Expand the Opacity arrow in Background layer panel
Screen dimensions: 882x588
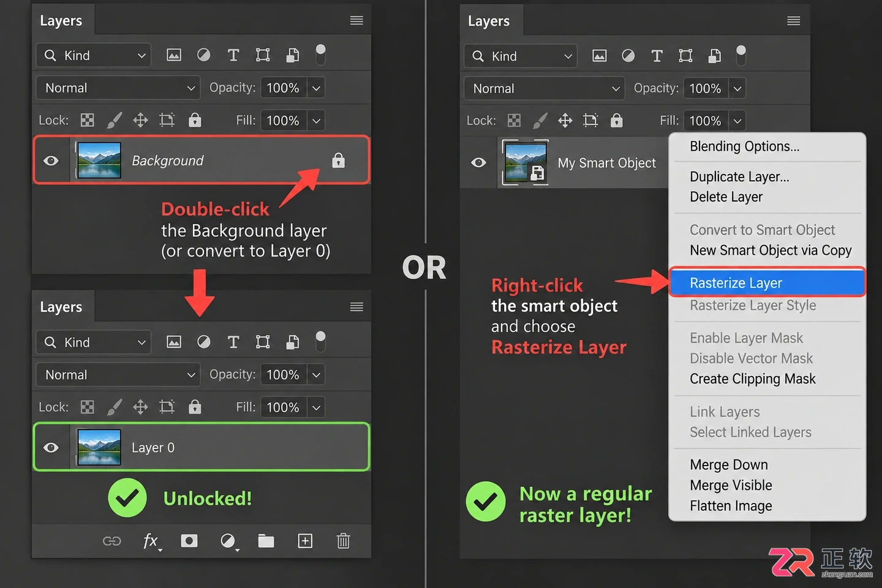point(316,88)
